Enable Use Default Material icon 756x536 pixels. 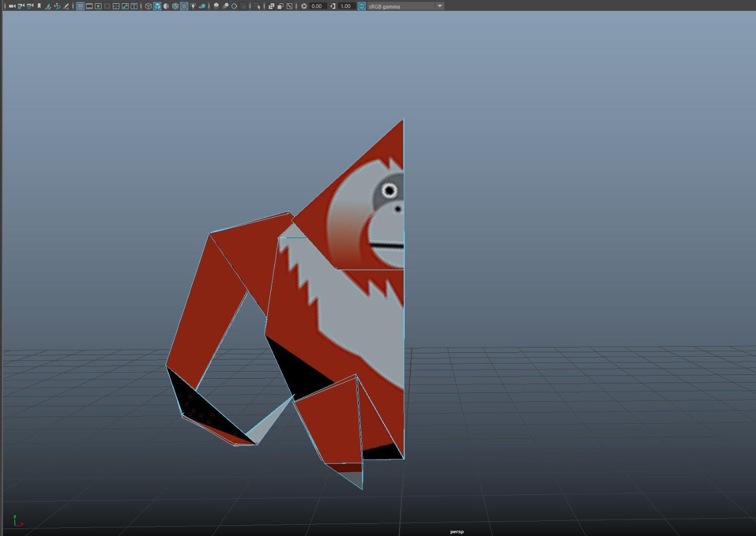[166, 6]
